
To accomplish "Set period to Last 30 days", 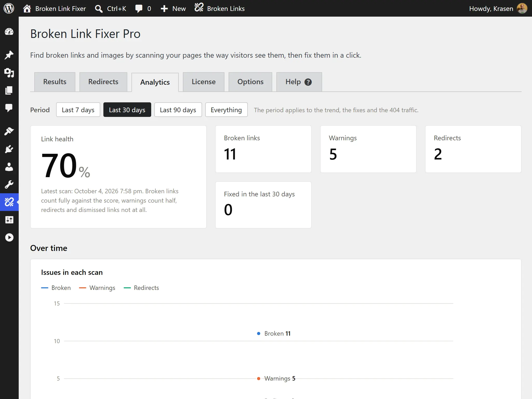I will (x=127, y=110).
